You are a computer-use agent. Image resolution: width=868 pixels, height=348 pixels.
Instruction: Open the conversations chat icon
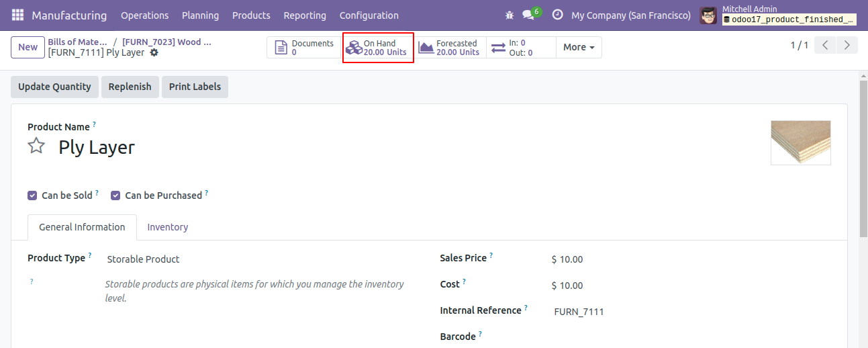pos(528,15)
